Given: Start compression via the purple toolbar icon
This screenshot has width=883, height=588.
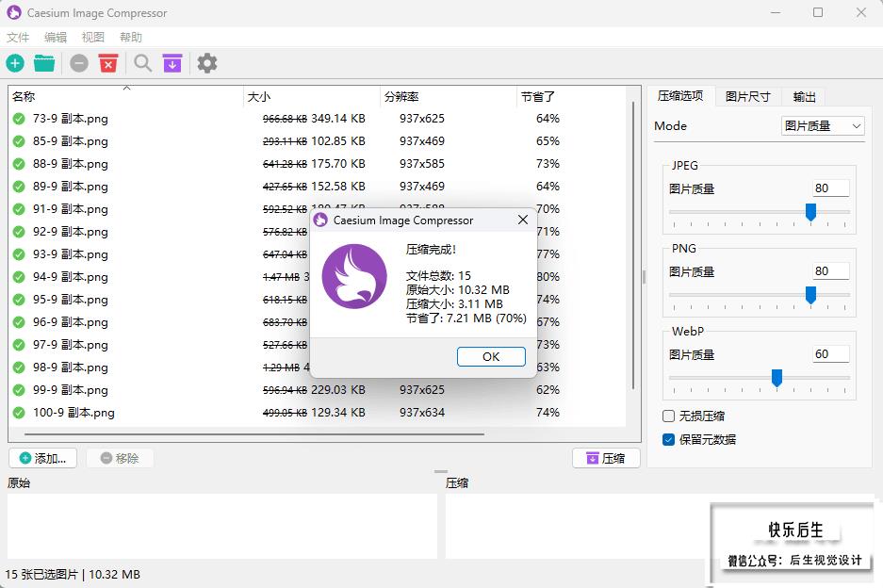Looking at the screenshot, I should click(172, 63).
